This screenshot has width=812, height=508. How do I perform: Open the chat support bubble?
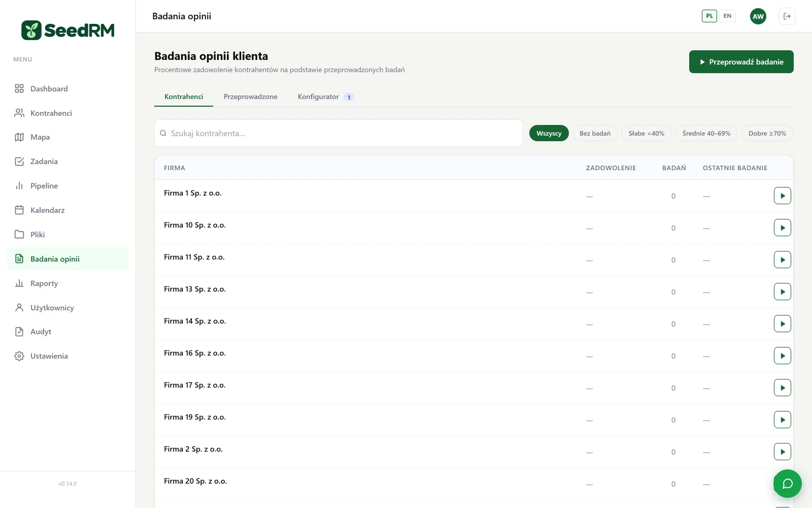788,484
